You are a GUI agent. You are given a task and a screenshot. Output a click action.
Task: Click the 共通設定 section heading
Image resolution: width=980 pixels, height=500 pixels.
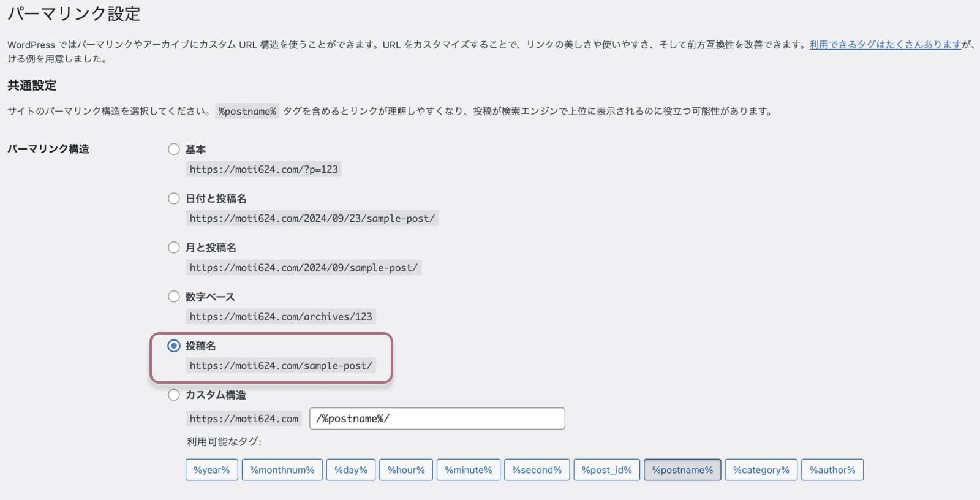coord(32,85)
